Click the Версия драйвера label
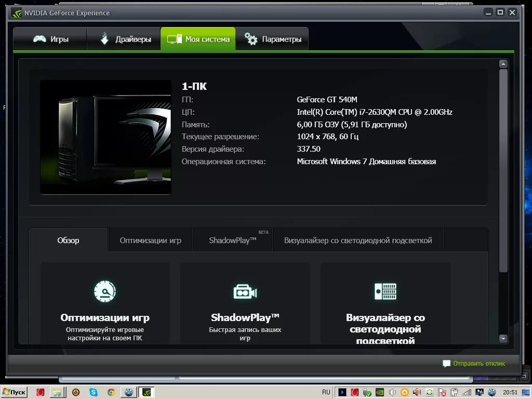532x399 pixels. click(212, 149)
